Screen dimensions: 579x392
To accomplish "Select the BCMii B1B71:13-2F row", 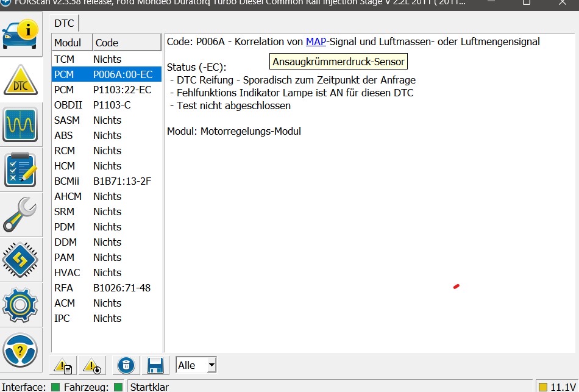I will 107,181.
